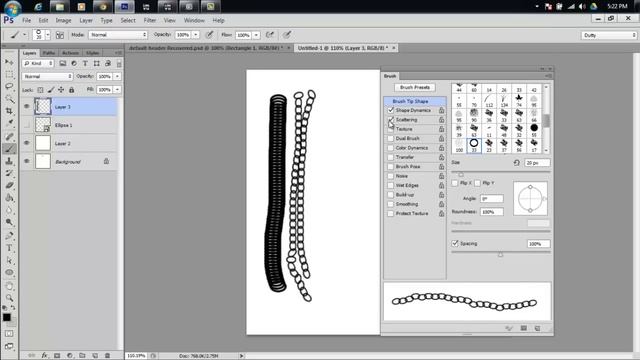Viewport: 640px width, 360px height.
Task: Open the layer filter Kind dropdown
Action: coord(38,63)
